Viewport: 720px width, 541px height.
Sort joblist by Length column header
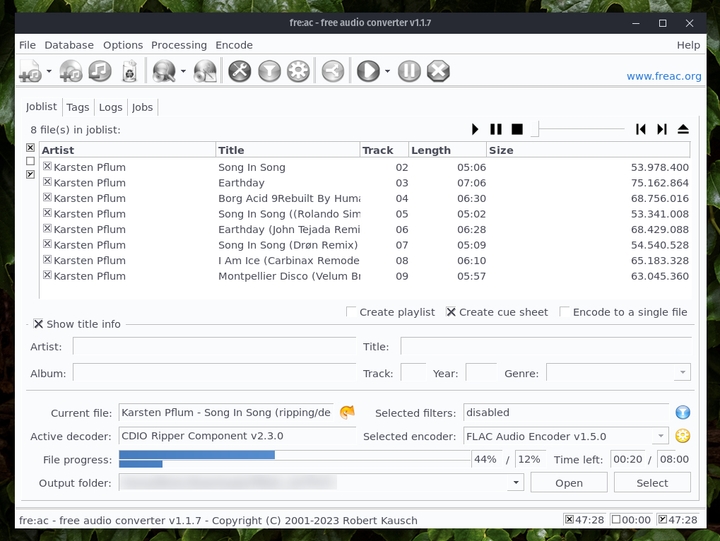pos(447,150)
